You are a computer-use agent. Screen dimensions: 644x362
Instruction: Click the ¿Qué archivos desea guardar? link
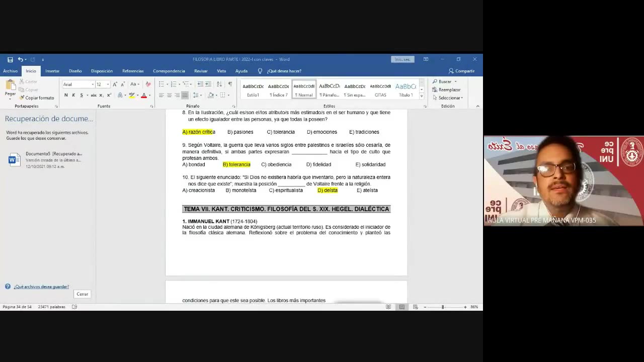click(41, 287)
